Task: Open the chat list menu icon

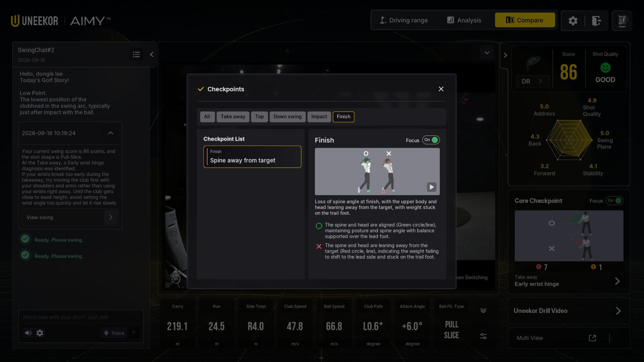Action: (136, 54)
